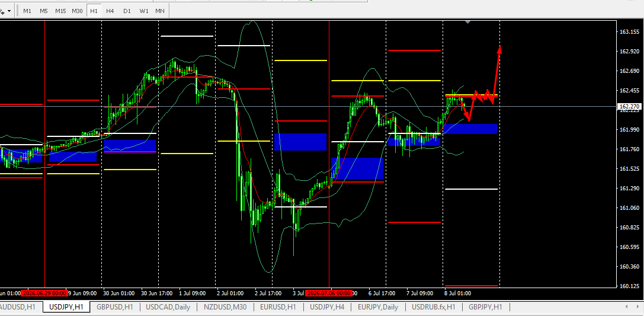
Task: Go to the NZDUSD,M30 chart tab
Action: (x=225, y=307)
